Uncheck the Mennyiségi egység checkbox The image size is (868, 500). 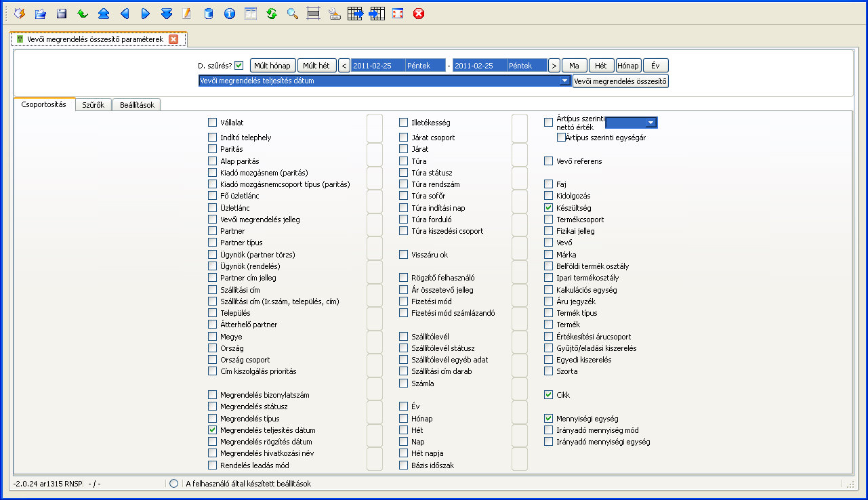[549, 419]
